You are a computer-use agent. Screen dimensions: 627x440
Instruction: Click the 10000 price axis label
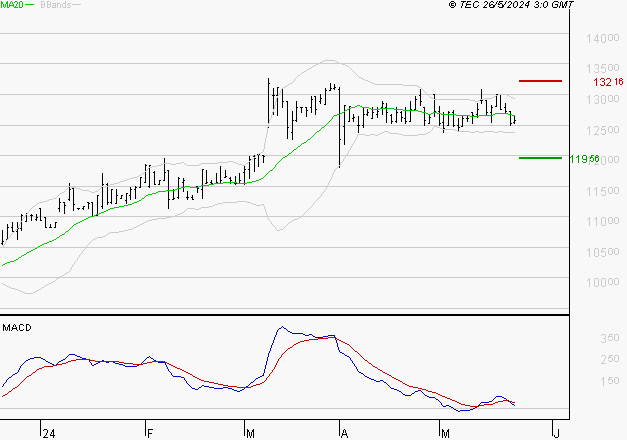pyautogui.click(x=603, y=282)
